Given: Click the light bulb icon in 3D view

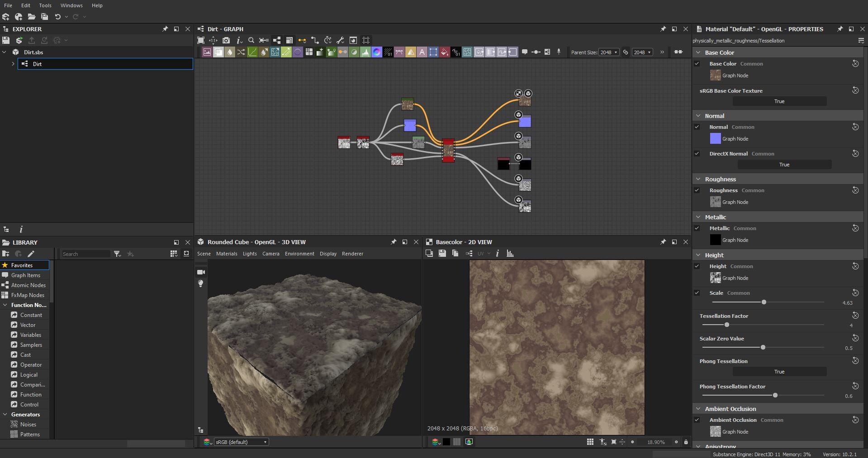Looking at the screenshot, I should coord(201,283).
